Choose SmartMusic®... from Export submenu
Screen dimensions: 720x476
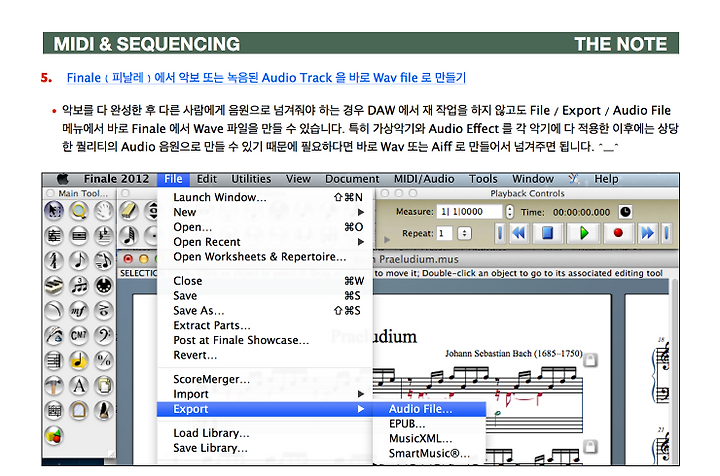point(429,454)
